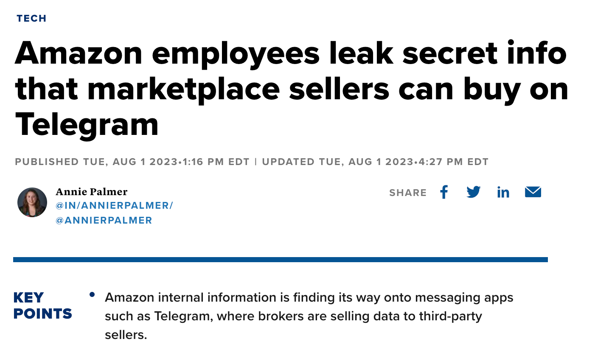This screenshot has width=595, height=364.
Task: Click the bullet dot before the key point
Action: pyautogui.click(x=92, y=294)
